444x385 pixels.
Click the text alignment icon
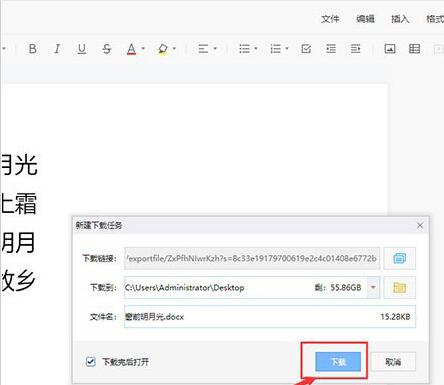point(203,49)
